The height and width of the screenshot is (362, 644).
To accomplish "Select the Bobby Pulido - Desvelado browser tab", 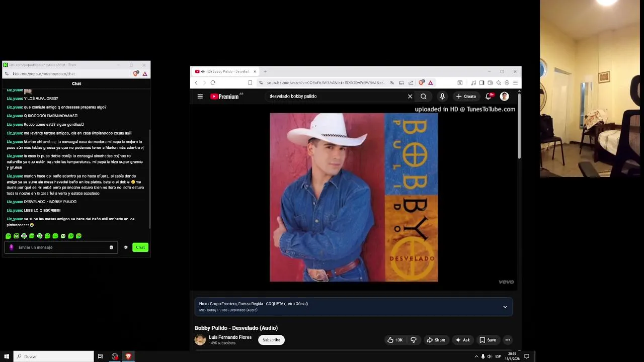I will pyautogui.click(x=225, y=71).
